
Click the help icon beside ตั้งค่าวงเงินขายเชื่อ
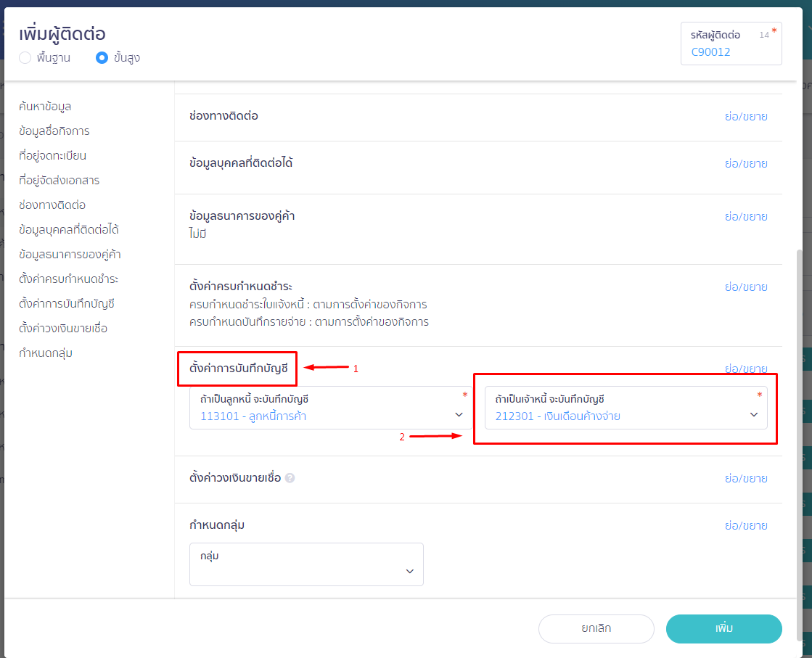coord(290,478)
